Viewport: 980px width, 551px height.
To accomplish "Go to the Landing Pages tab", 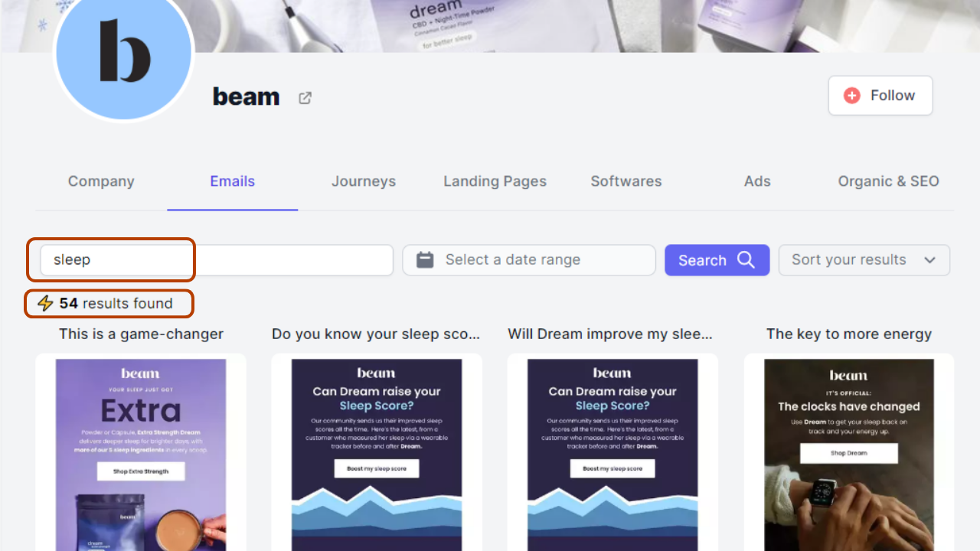I will tap(495, 181).
